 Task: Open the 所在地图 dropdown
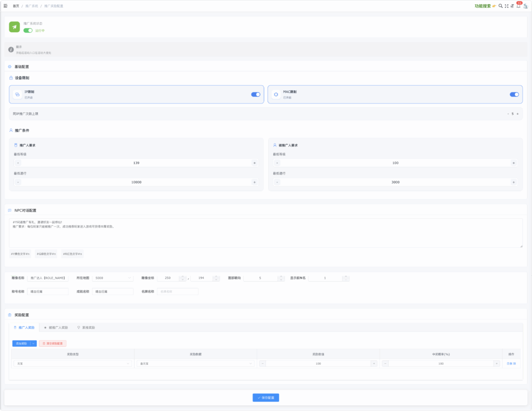tap(113, 278)
